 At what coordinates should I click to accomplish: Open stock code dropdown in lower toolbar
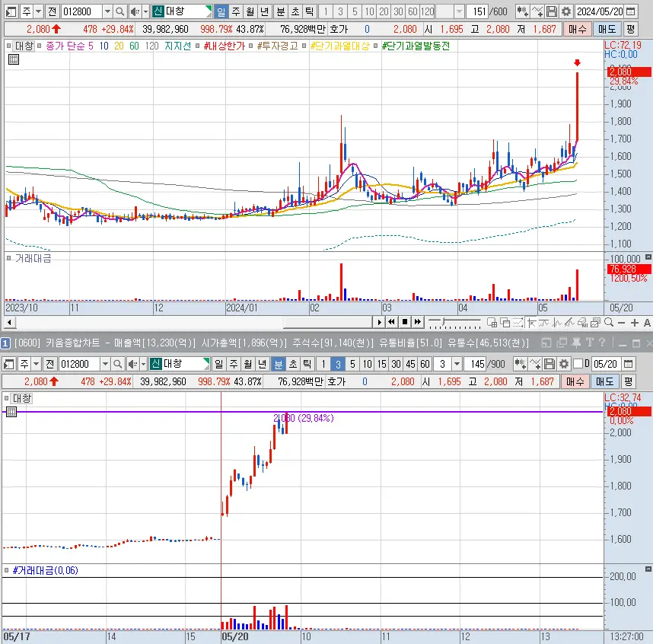105,364
